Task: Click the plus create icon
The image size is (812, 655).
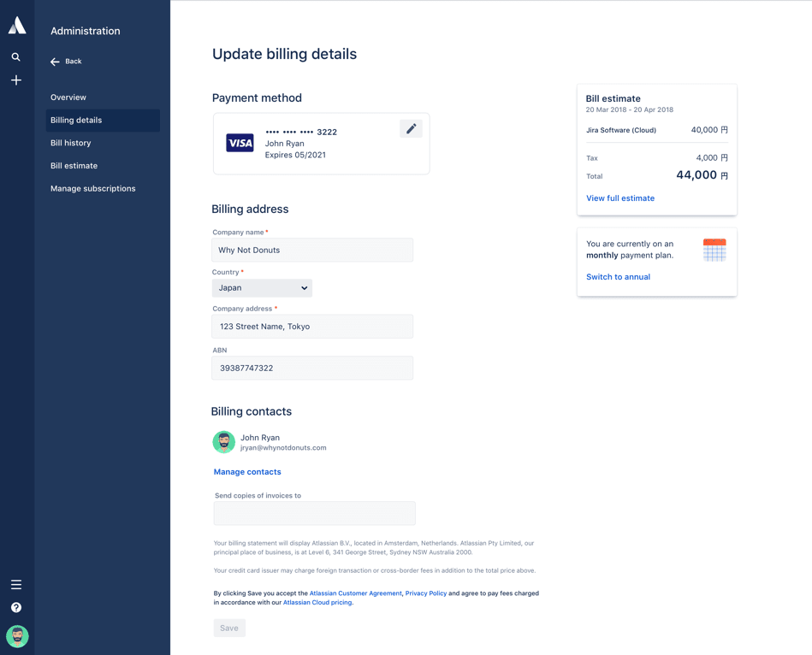Action: click(x=16, y=80)
